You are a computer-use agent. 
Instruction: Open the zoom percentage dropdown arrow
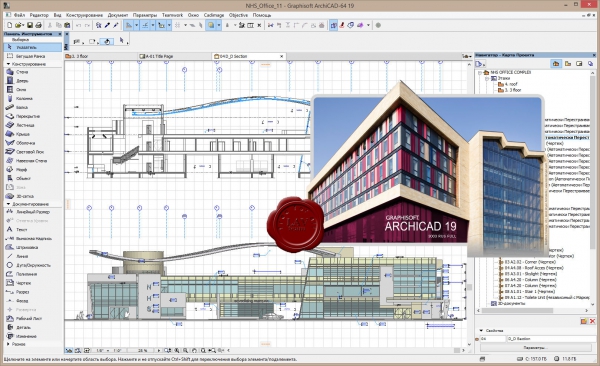tap(159, 350)
